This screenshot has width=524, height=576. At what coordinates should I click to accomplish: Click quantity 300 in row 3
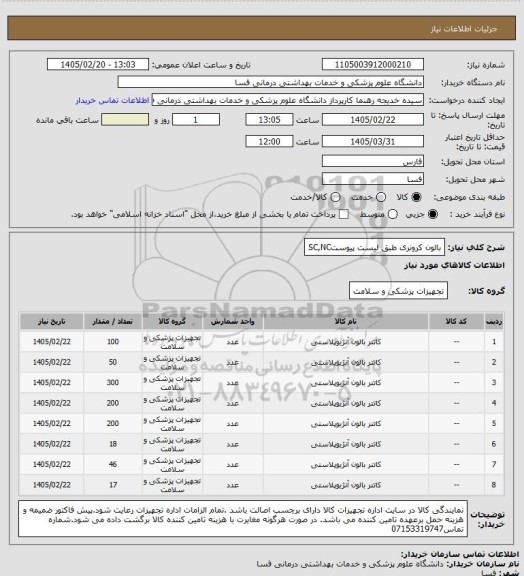click(113, 383)
